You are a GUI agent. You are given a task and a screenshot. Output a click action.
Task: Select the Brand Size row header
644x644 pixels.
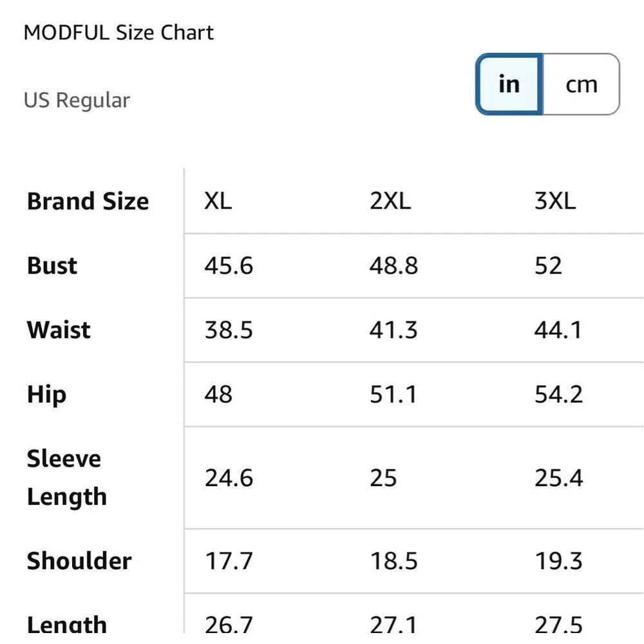pyautogui.click(x=88, y=202)
